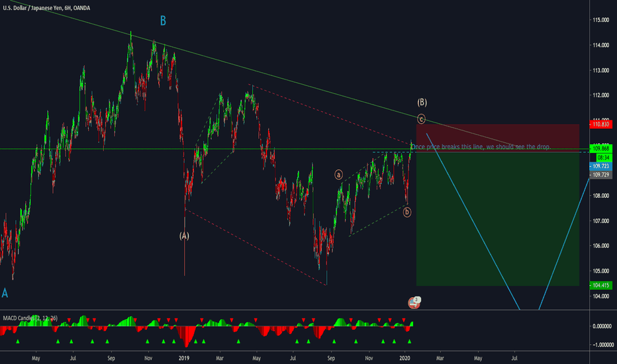Select the large blue "A" label
Screen dimensions: 617x364
point(5,293)
